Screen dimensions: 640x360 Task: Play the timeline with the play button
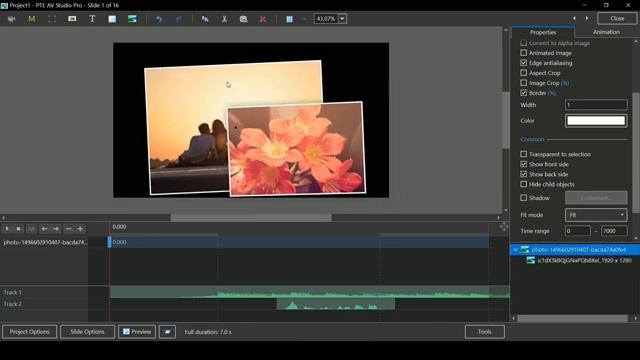click(7, 229)
